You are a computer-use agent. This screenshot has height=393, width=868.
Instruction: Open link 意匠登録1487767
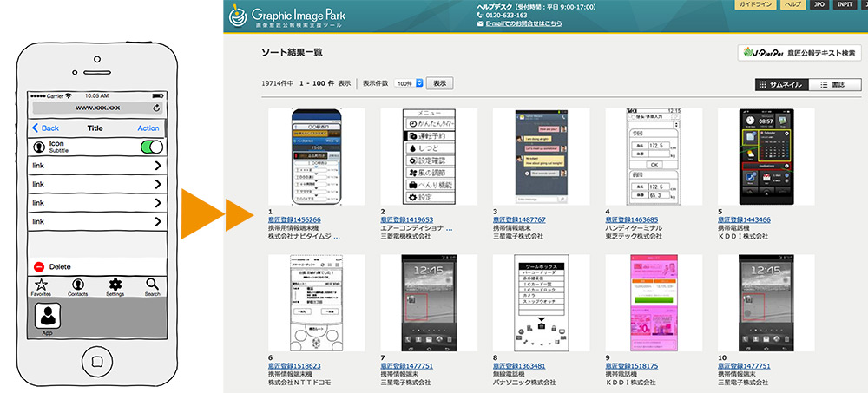click(x=519, y=219)
